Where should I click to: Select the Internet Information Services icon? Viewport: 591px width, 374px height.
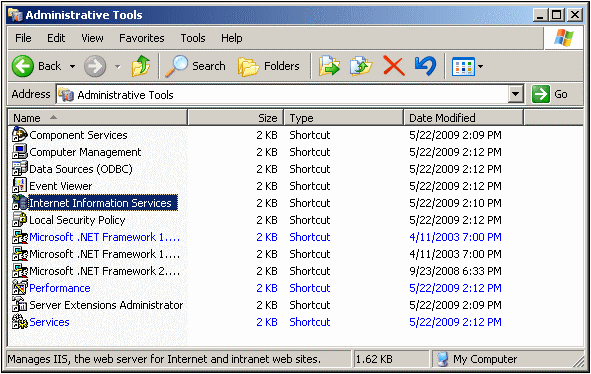click(x=20, y=202)
